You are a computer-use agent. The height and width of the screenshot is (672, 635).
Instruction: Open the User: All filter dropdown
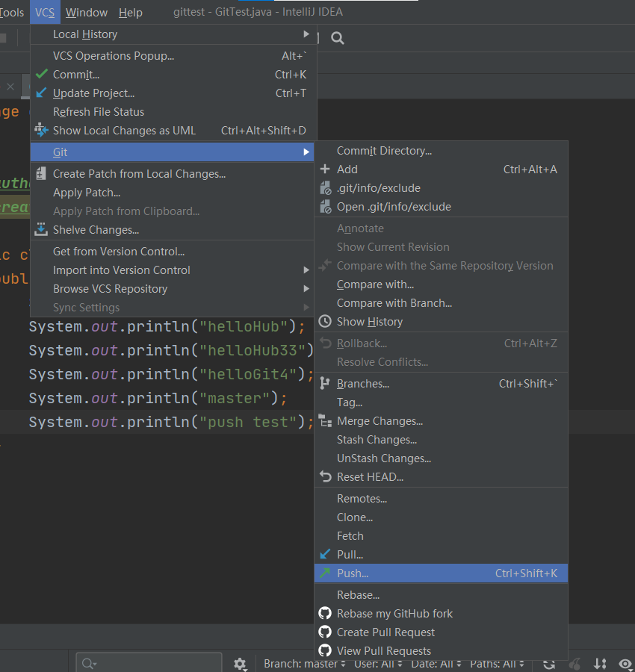[x=378, y=664]
